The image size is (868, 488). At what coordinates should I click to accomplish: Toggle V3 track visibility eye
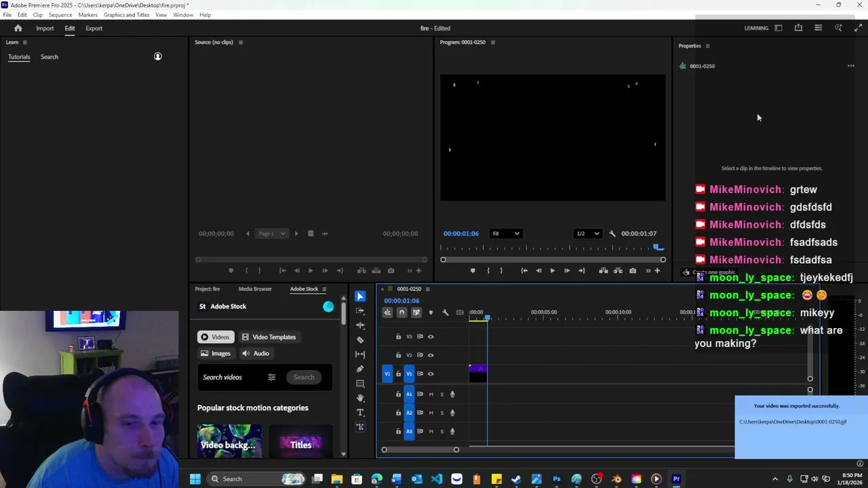pyautogui.click(x=431, y=336)
